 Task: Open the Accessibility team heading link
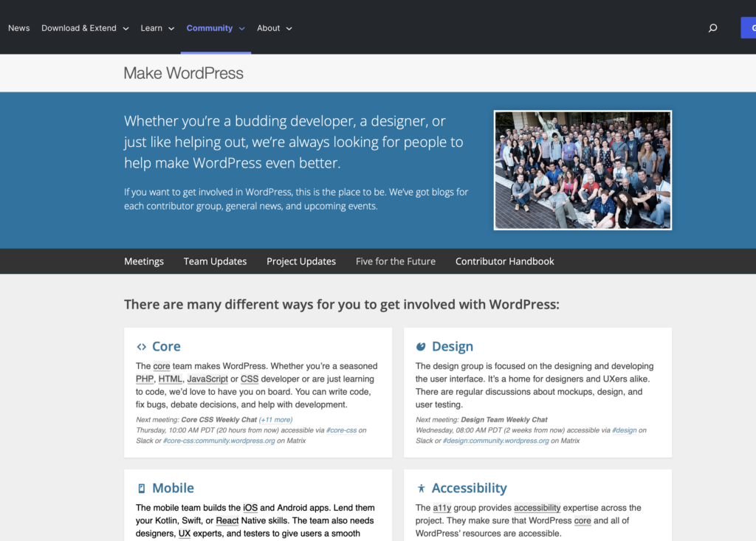[469, 488]
